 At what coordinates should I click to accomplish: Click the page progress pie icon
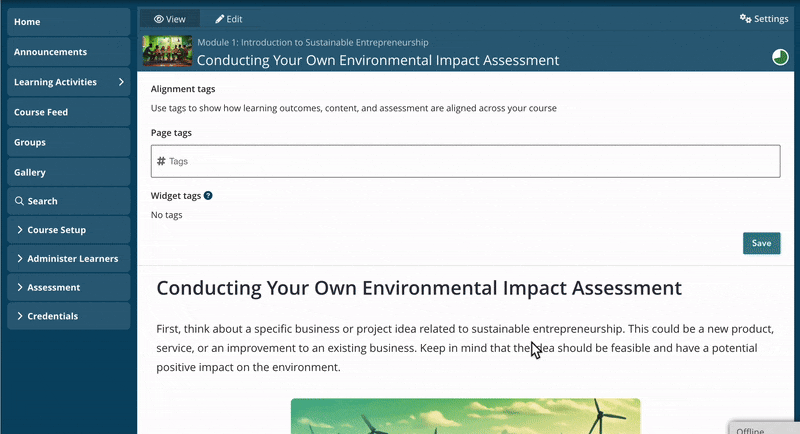tap(780, 58)
